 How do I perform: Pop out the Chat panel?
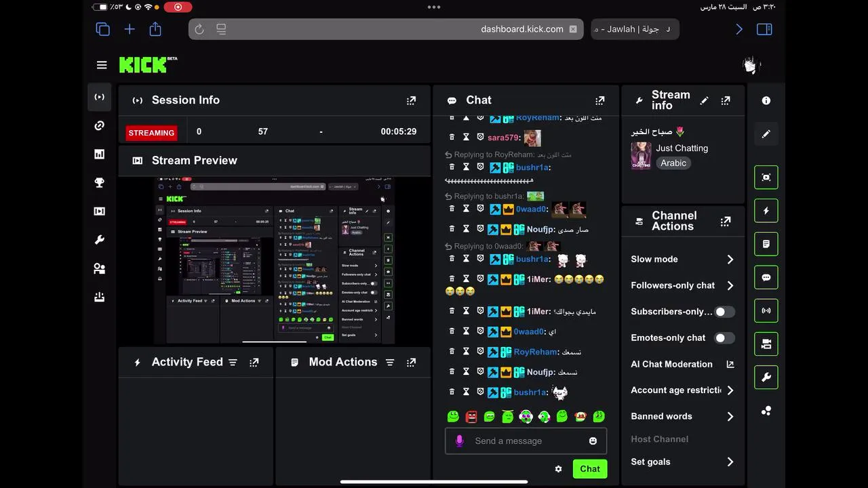(599, 100)
